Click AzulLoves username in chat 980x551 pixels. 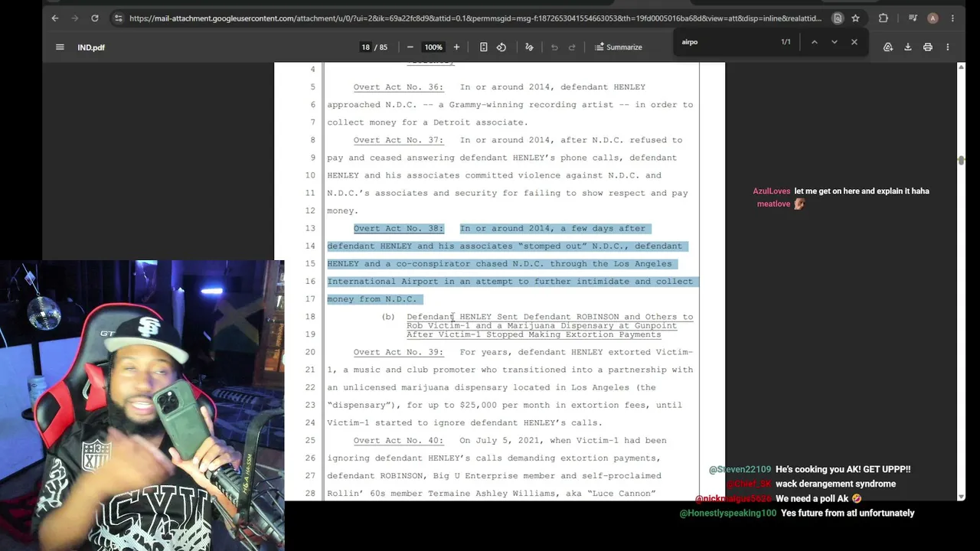[771, 191]
